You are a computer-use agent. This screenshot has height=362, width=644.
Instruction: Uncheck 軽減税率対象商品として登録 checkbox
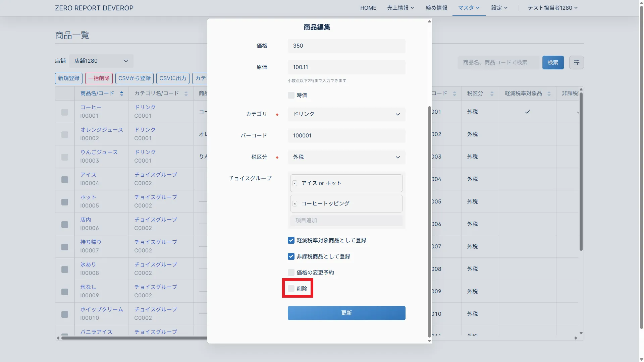(x=291, y=240)
